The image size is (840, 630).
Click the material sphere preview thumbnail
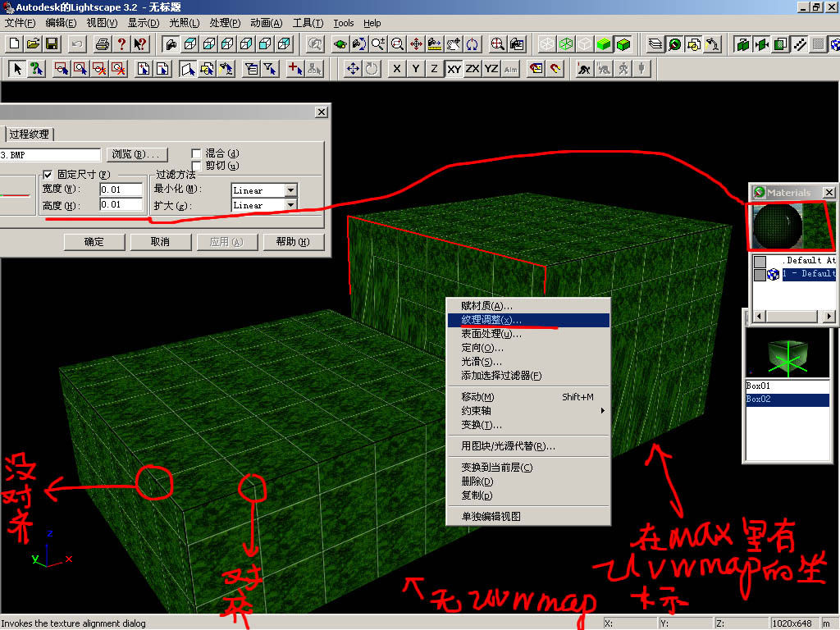click(x=778, y=226)
